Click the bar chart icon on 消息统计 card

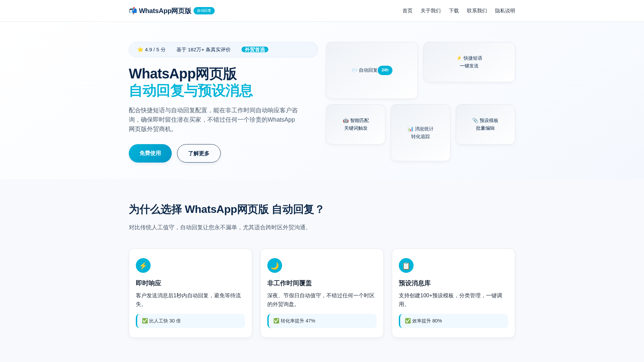pos(411,129)
